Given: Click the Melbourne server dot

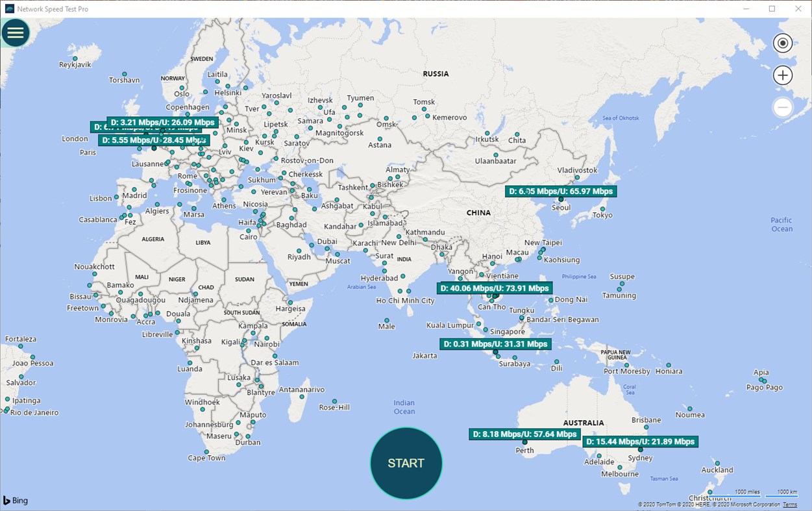Looking at the screenshot, I should 620,467.
